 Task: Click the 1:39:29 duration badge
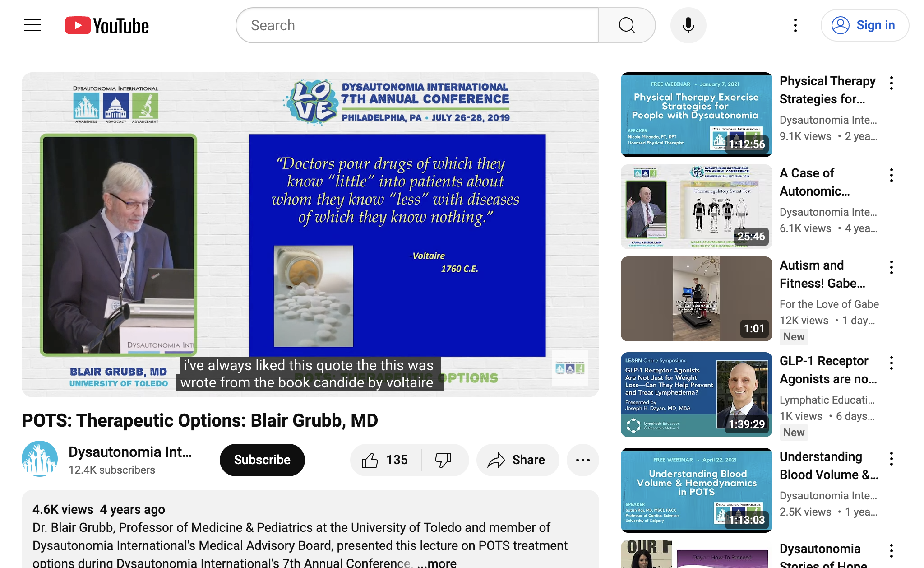point(747,424)
